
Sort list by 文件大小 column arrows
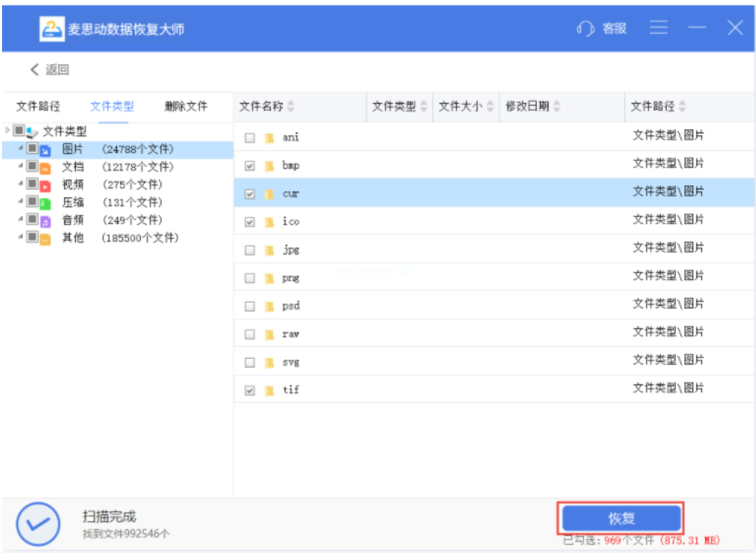point(490,107)
